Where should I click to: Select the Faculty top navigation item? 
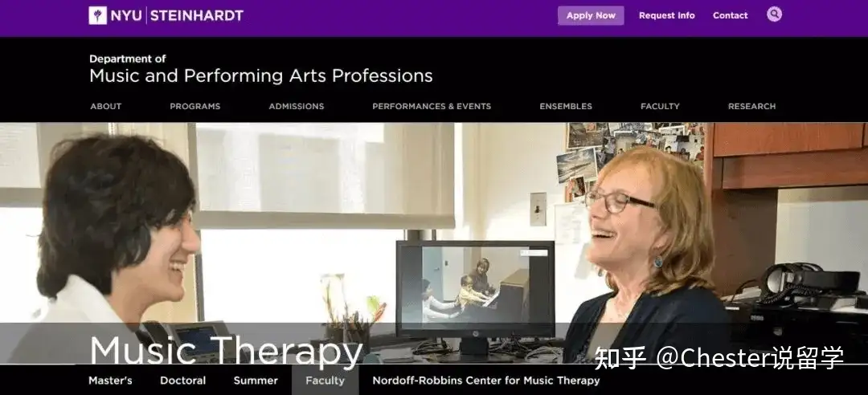pyautogui.click(x=660, y=106)
